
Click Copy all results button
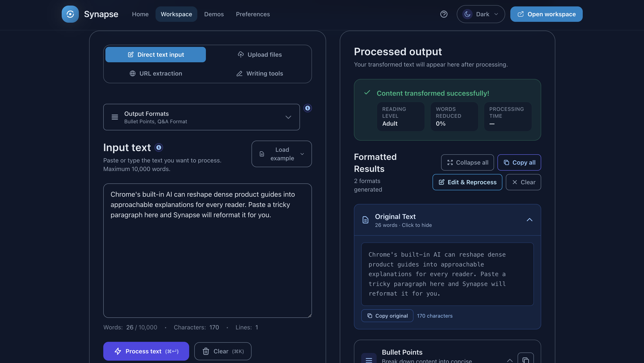[x=519, y=162]
